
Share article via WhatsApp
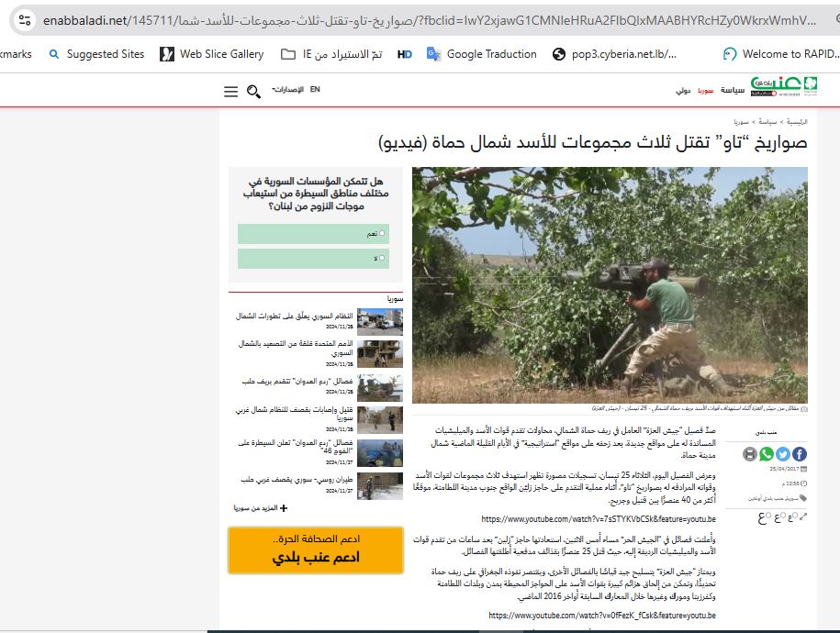[x=767, y=454]
